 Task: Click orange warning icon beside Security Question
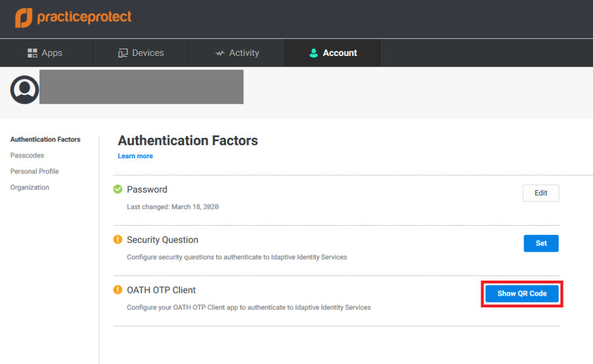[118, 239]
